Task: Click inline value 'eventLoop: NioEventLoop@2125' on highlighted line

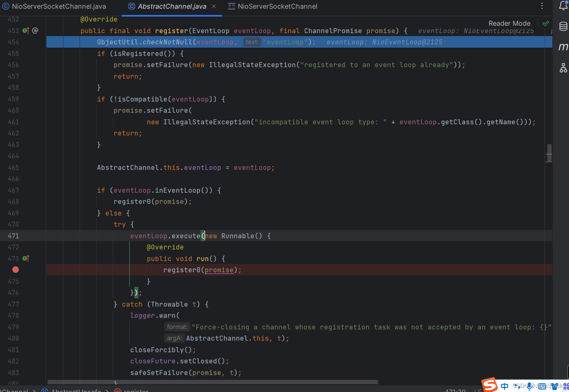Action: pos(385,42)
